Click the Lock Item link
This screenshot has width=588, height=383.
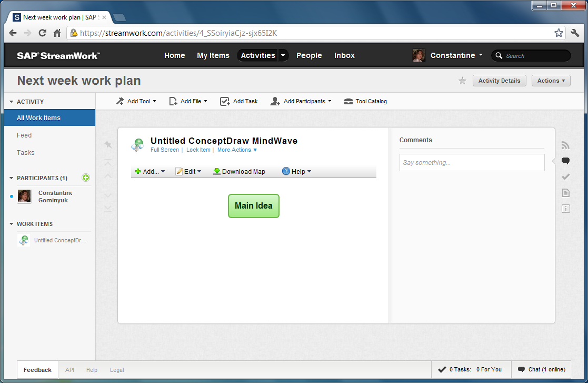[198, 150]
